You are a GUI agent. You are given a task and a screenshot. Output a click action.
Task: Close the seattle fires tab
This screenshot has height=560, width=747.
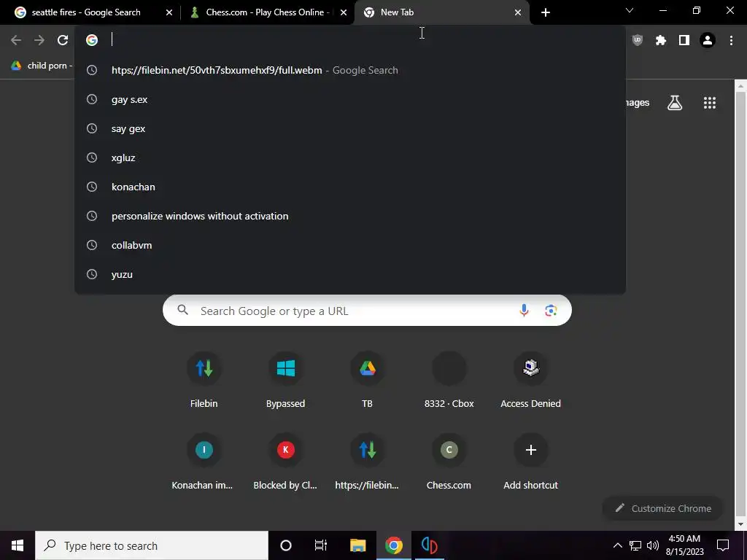169,12
